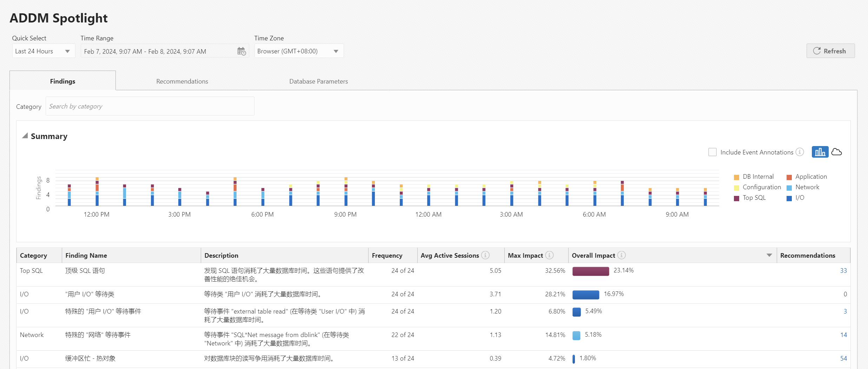This screenshot has width=868, height=369.
Task: Switch to cloud view icon
Action: (837, 152)
